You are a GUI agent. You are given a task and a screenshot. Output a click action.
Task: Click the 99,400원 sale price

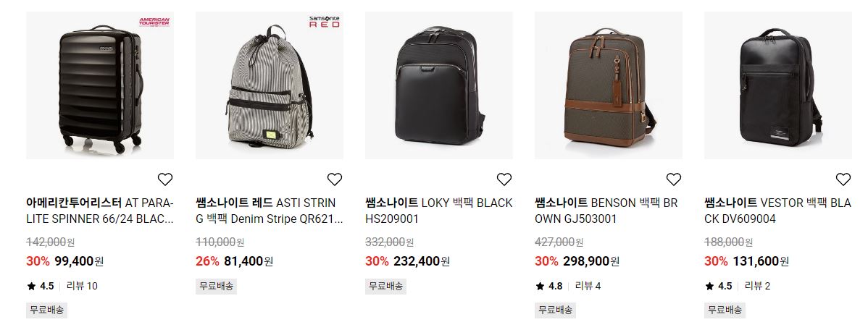pos(79,261)
